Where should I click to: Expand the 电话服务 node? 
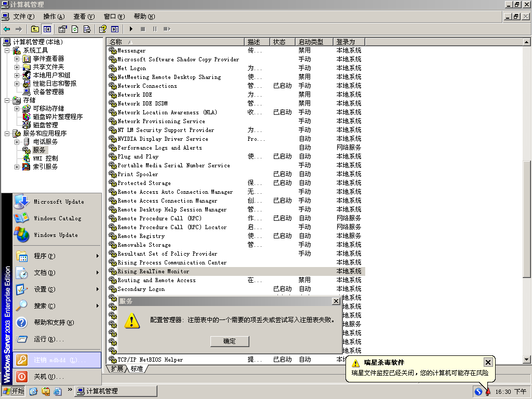point(17,142)
